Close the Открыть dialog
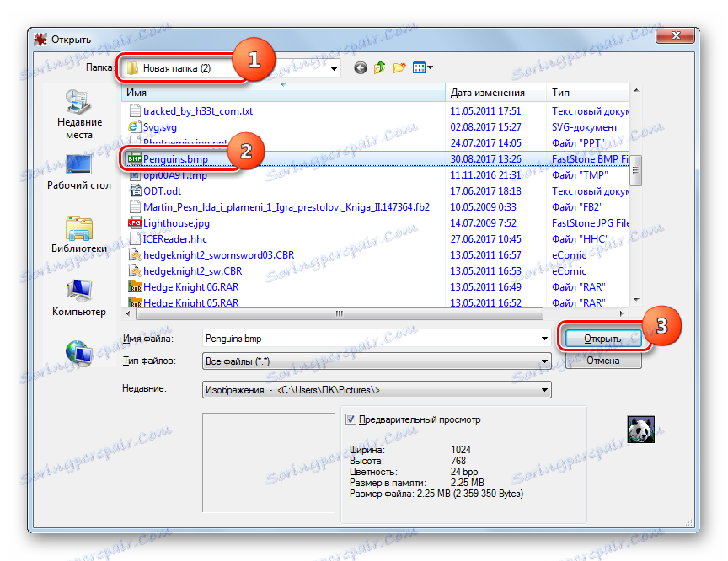The height and width of the screenshot is (561, 728). coord(676,35)
